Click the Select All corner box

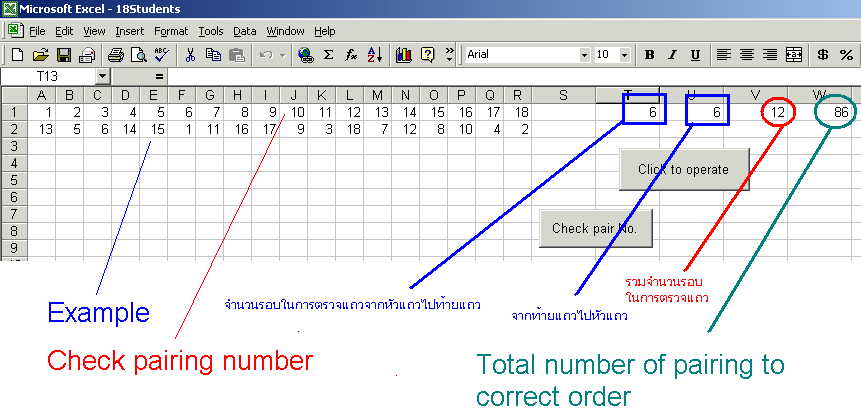coord(14,95)
